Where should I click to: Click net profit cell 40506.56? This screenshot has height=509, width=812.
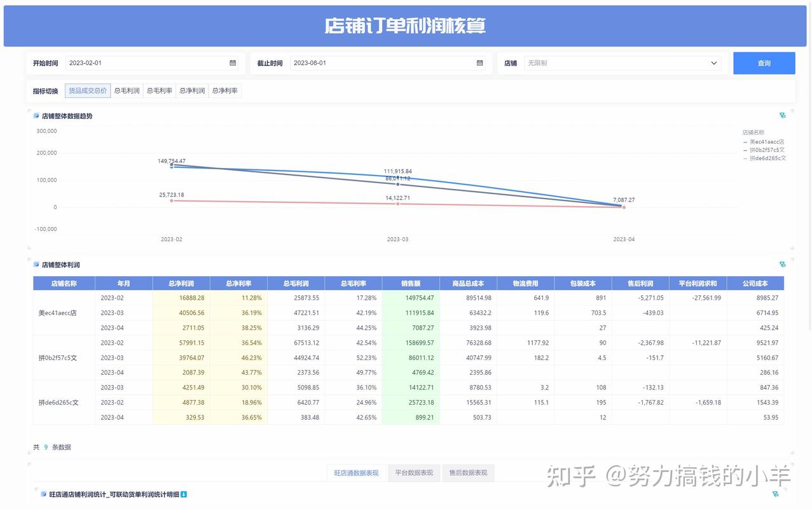pos(181,313)
